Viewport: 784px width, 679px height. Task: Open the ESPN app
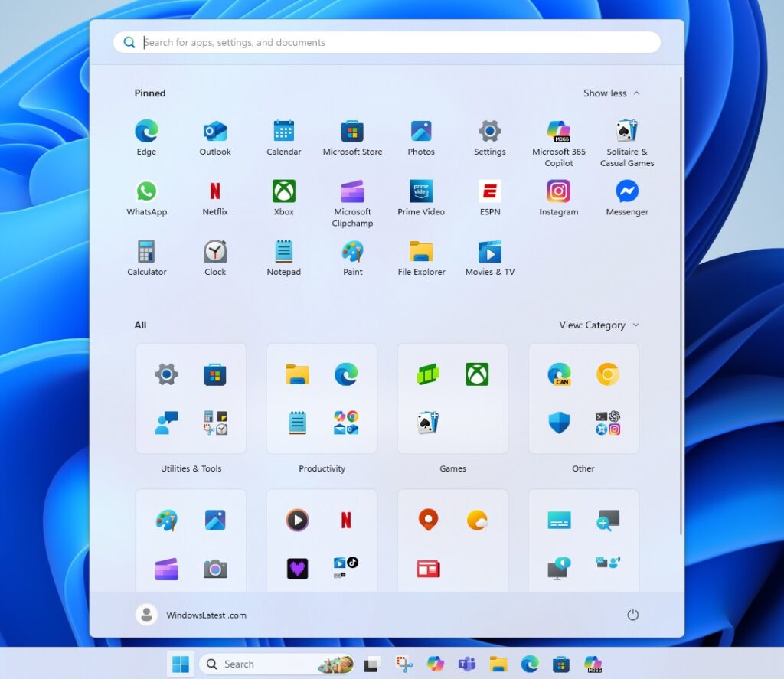point(489,191)
